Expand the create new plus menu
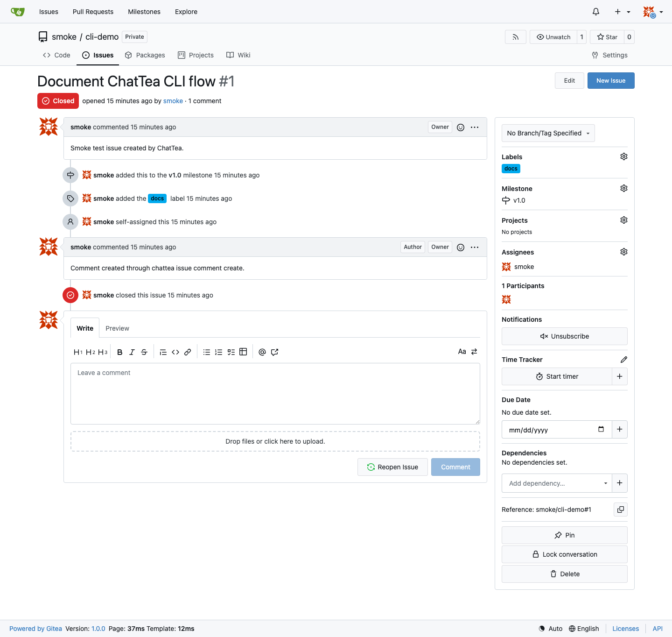 pyautogui.click(x=622, y=12)
